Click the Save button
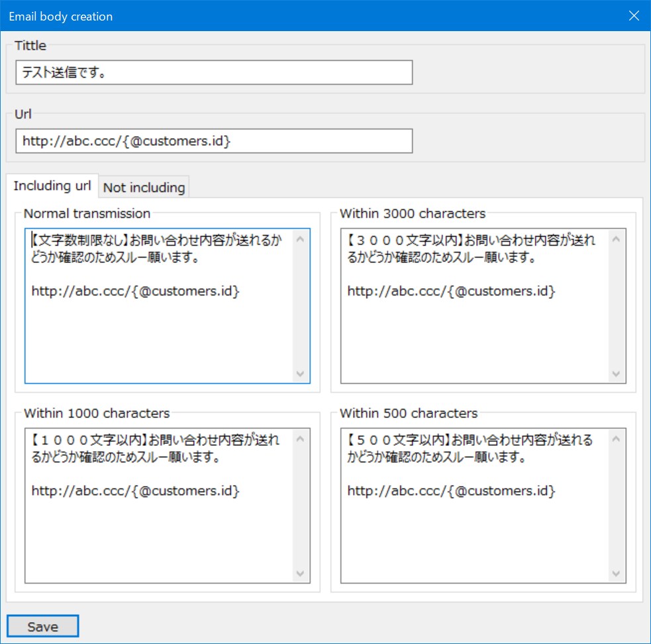 pyautogui.click(x=43, y=626)
